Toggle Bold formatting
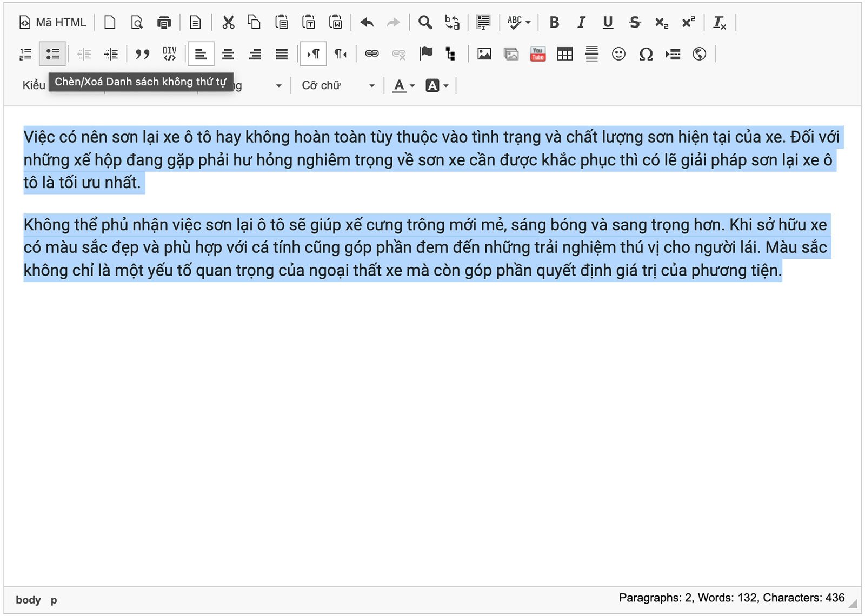This screenshot has width=865, height=616. click(x=554, y=23)
